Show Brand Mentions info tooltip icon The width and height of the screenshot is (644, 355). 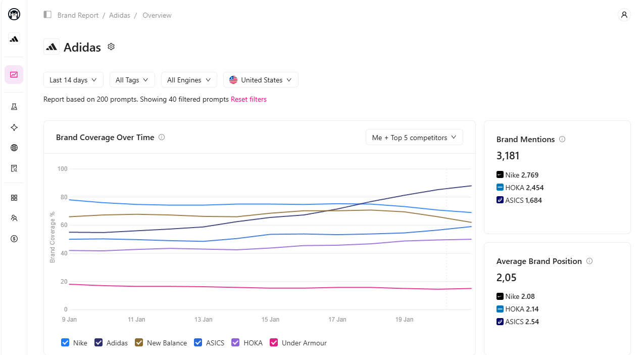[562, 139]
